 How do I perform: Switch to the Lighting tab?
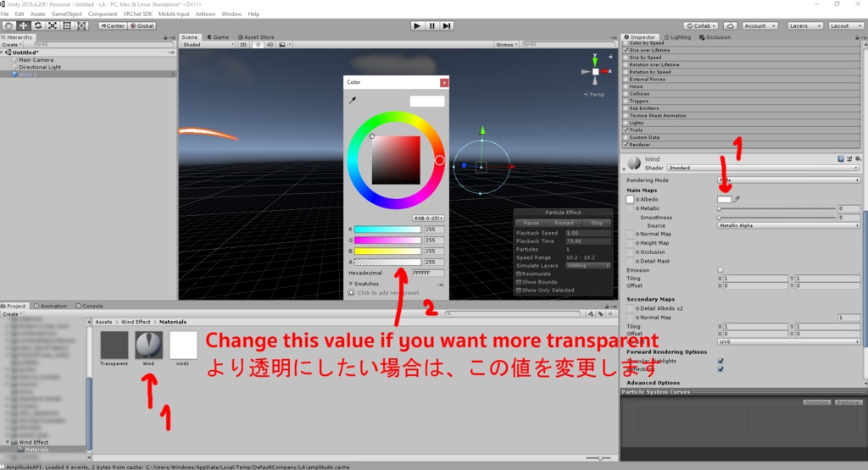[x=677, y=37]
